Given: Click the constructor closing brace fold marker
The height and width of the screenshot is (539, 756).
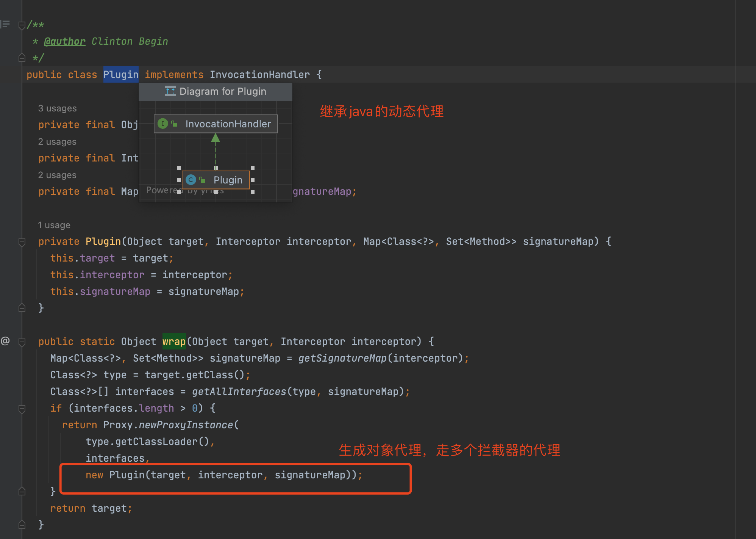Looking at the screenshot, I should (x=22, y=308).
